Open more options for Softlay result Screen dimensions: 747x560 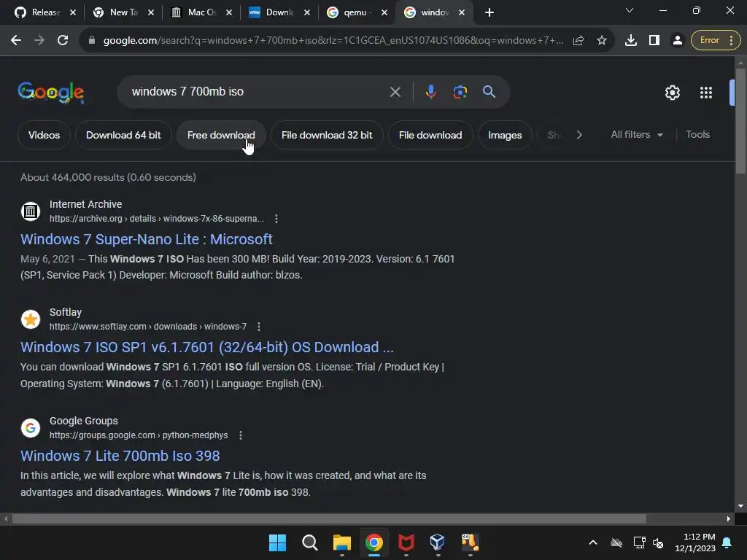[x=259, y=327]
